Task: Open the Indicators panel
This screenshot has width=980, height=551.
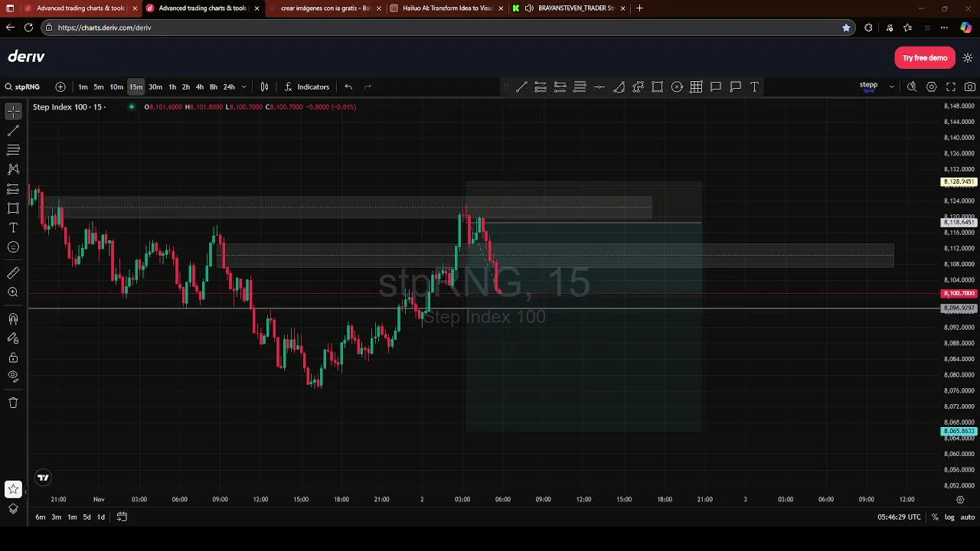Action: point(307,86)
